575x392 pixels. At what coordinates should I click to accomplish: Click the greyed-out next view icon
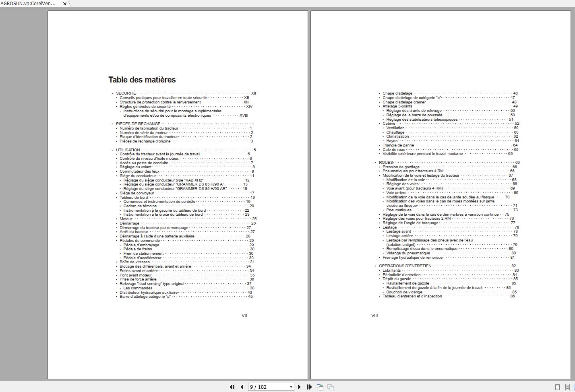(330, 387)
